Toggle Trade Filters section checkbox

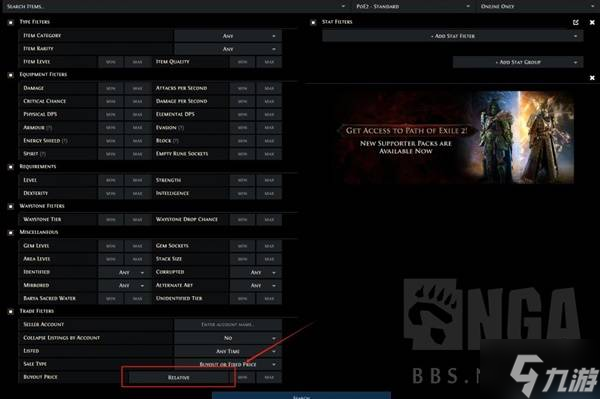(x=11, y=311)
